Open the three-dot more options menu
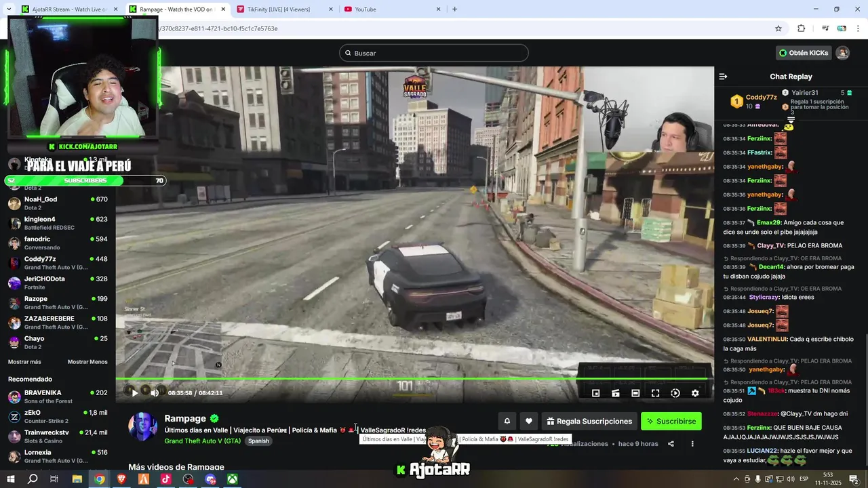The height and width of the screenshot is (488, 868). pos(692,444)
